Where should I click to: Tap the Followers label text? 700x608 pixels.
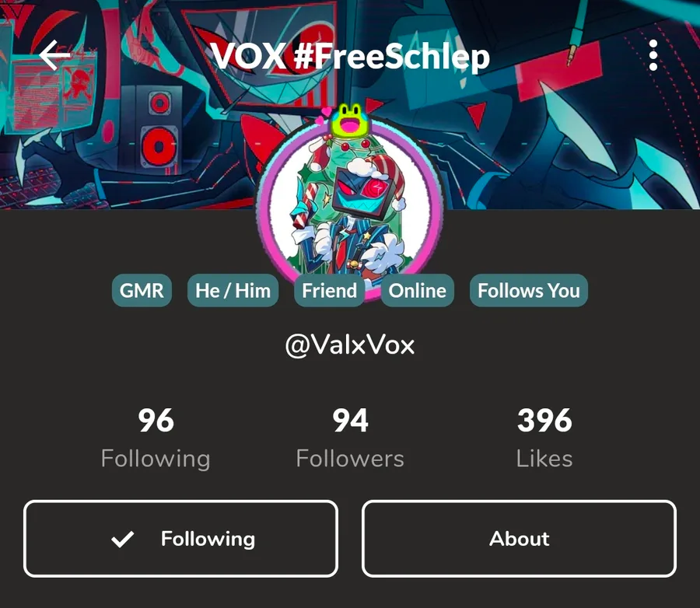pos(350,459)
